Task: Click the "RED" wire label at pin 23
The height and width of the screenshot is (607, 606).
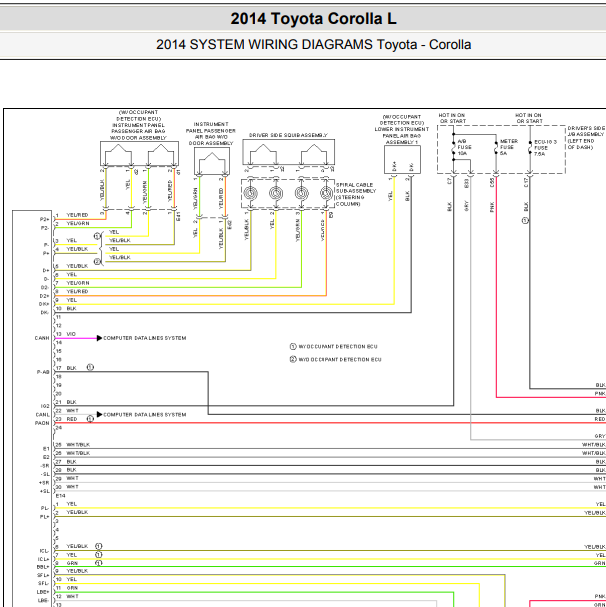Action: click(72, 419)
